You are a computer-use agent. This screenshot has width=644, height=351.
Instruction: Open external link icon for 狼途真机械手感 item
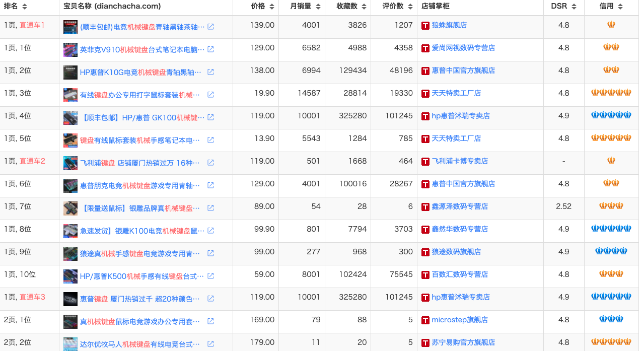[x=210, y=253]
